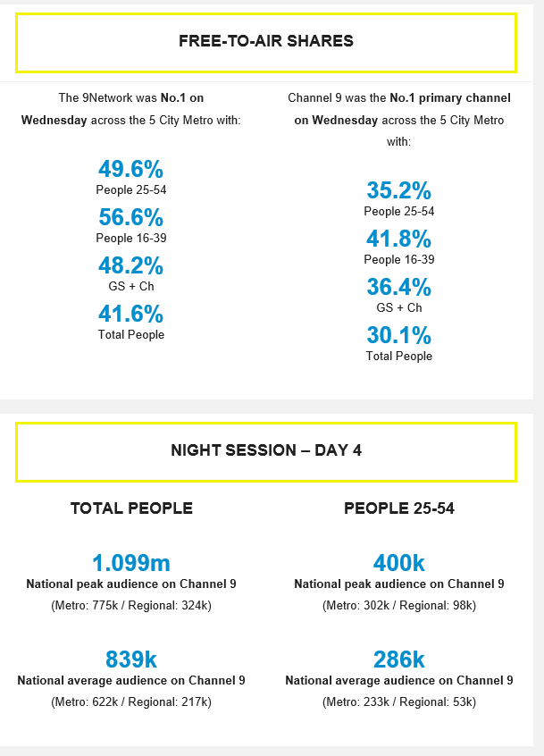
Task: Click the NIGHT SESSION – DAY 4 banner
Action: point(266,452)
